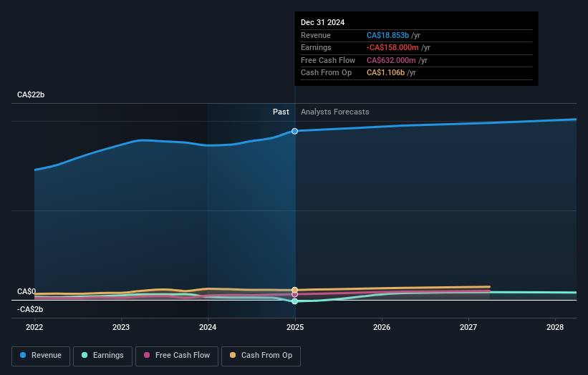Toggle the Cash From Op legend button
This screenshot has width=588, height=375.
point(261,356)
